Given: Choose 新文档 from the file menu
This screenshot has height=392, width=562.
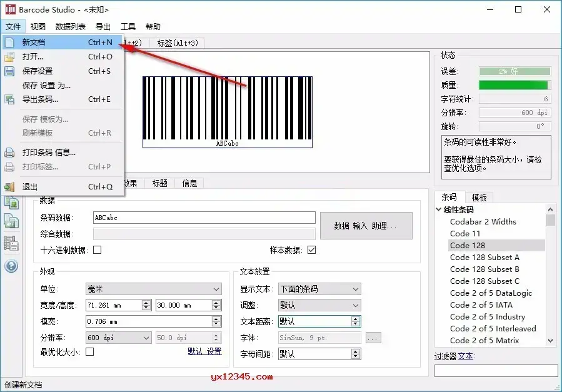Looking at the screenshot, I should click(63, 43).
